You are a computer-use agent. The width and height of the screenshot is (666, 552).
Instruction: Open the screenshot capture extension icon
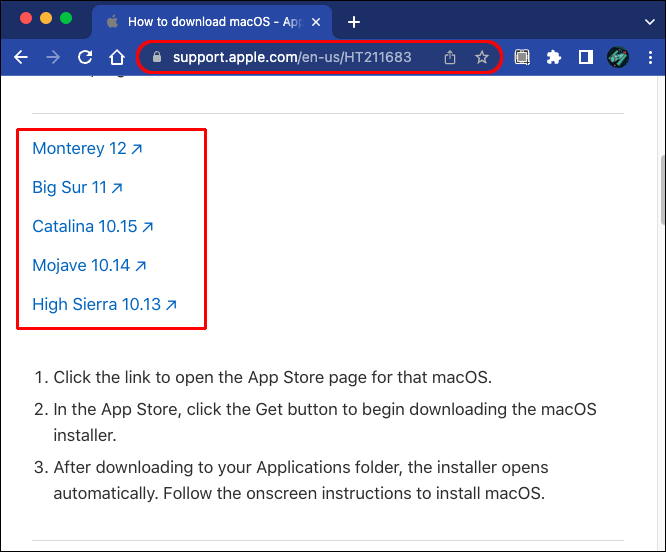pos(522,57)
